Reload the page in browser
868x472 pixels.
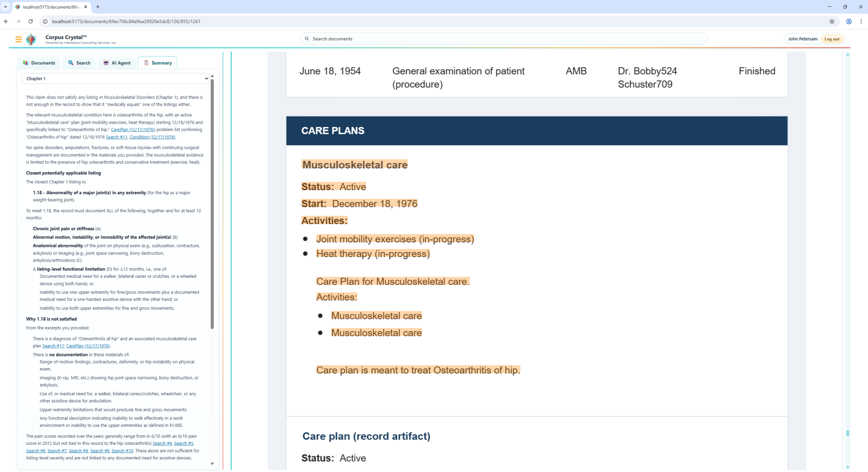point(30,21)
